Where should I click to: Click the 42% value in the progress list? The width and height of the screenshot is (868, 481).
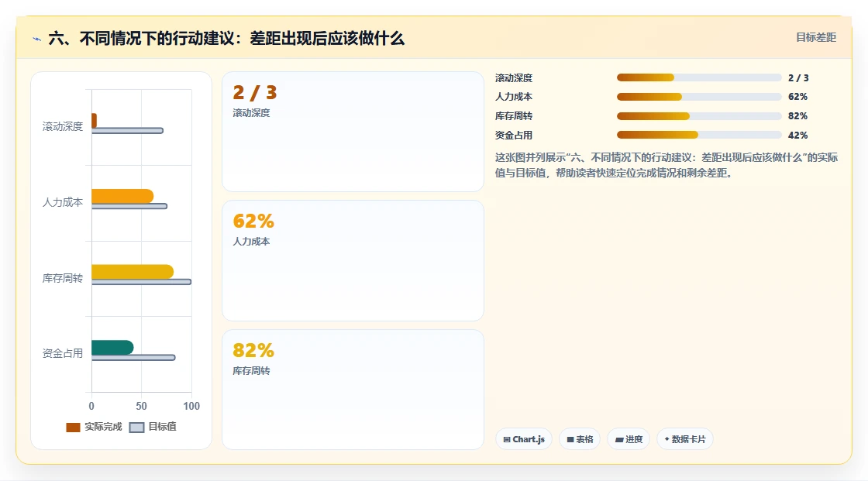[797, 135]
